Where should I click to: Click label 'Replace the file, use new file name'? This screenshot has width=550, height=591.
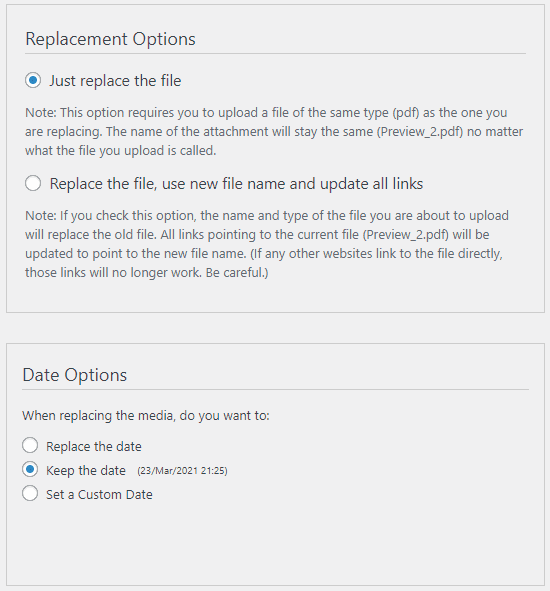(x=236, y=184)
